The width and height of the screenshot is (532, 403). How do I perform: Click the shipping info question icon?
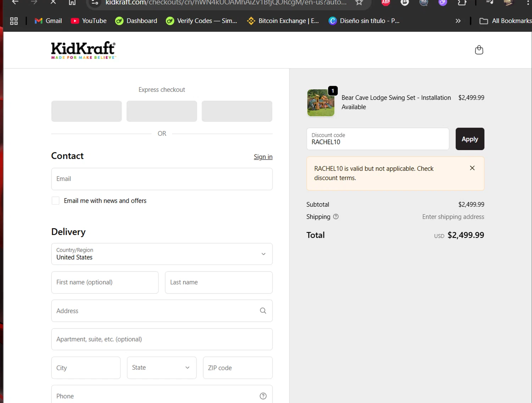point(336,217)
